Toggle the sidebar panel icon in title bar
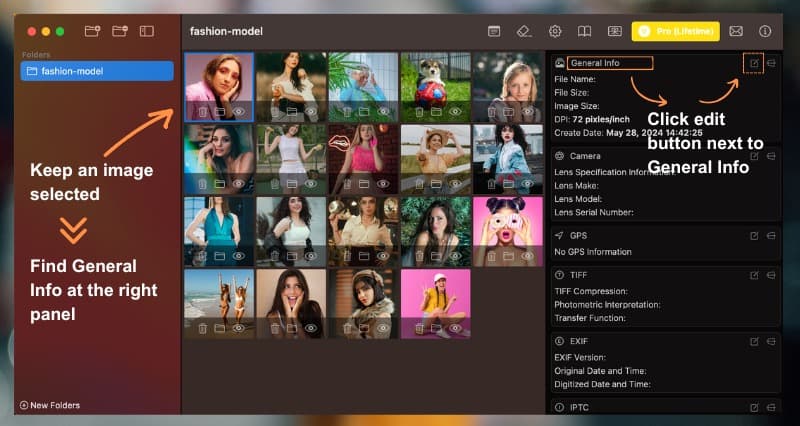This screenshot has height=426, width=800. click(x=147, y=32)
